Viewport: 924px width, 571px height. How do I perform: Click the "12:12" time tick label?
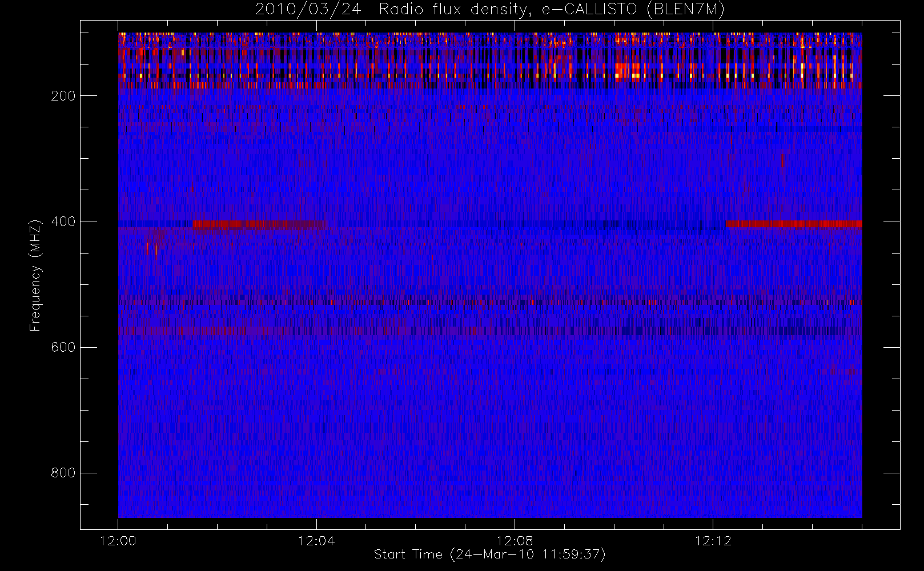click(713, 541)
